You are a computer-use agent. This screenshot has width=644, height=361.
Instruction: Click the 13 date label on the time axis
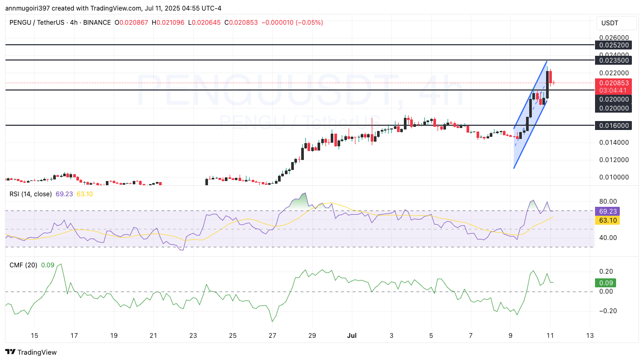point(590,335)
